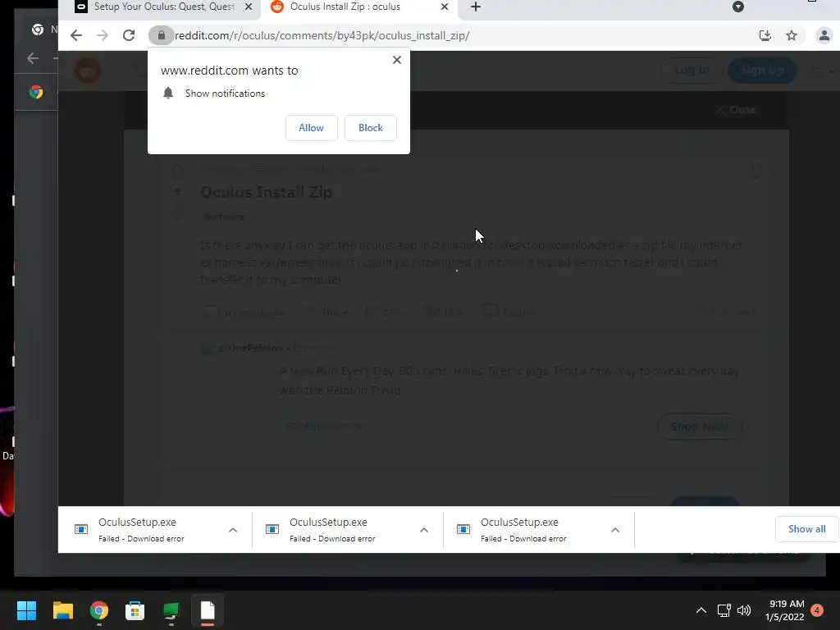The image size is (840, 630).
Task: Go back to the previous page
Action: pyautogui.click(x=76, y=35)
